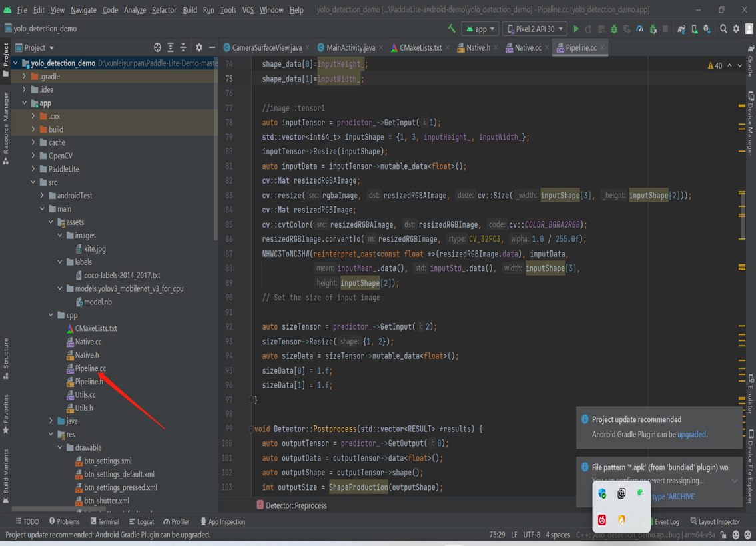Open the Terminal tool window
756x546 pixels.
click(104, 521)
